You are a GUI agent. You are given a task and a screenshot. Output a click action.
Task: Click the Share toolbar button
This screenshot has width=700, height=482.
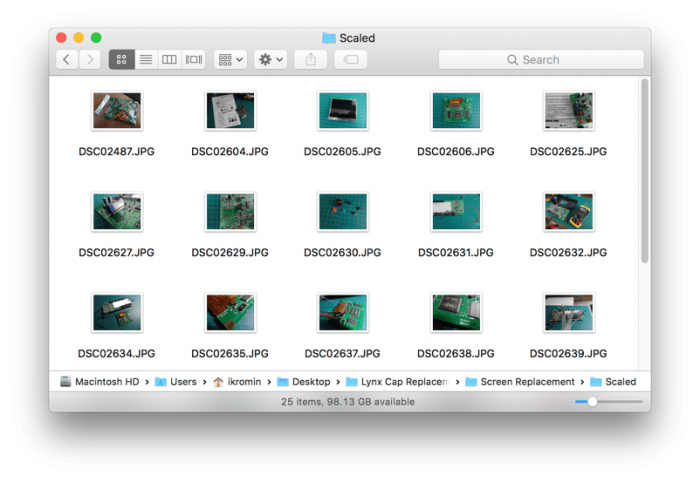pos(311,59)
